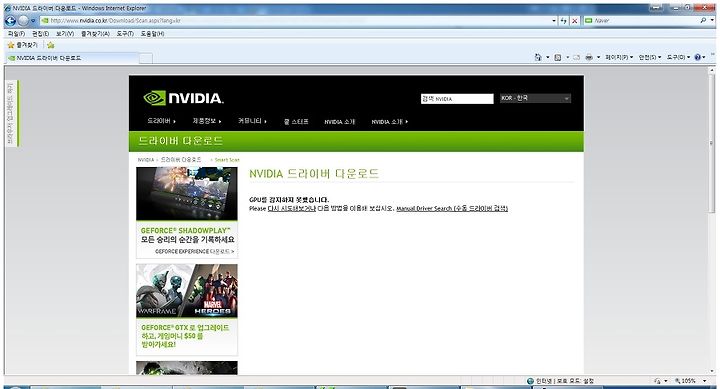The image size is (720, 389).
Task: Click the red X stop loading icon
Action: point(574,21)
